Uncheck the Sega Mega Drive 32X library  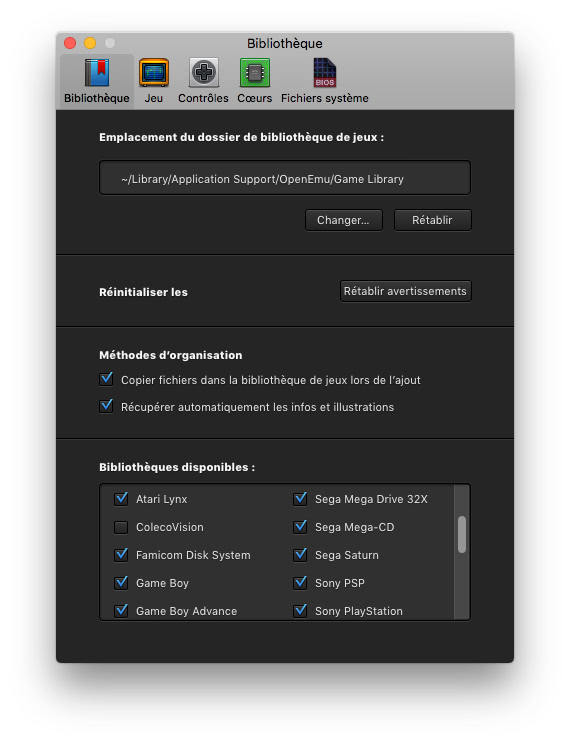[300, 498]
